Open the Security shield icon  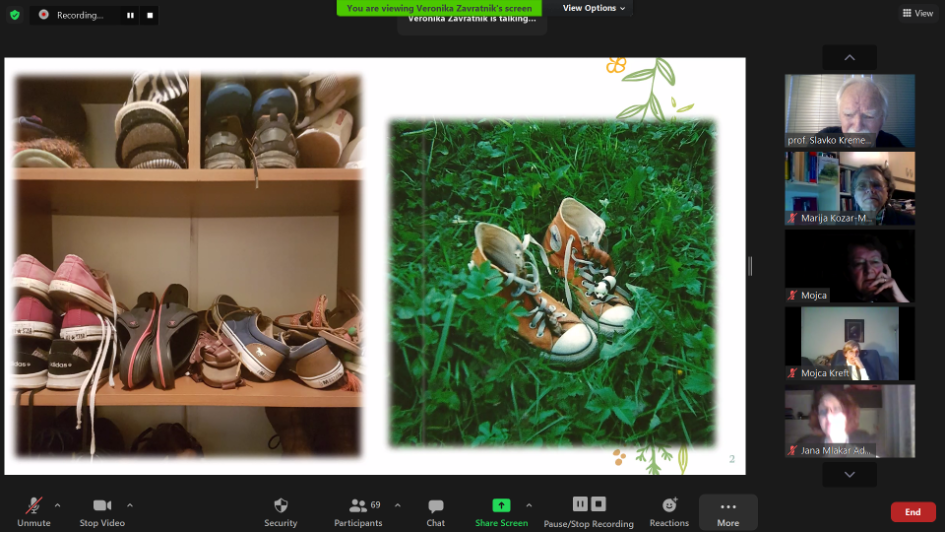pyautogui.click(x=280, y=506)
